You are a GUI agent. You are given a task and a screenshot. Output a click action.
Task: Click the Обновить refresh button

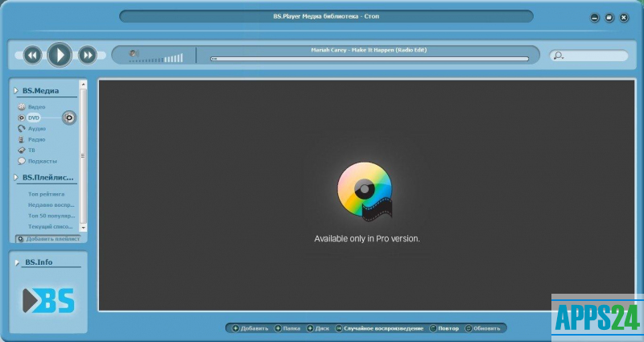(483, 328)
